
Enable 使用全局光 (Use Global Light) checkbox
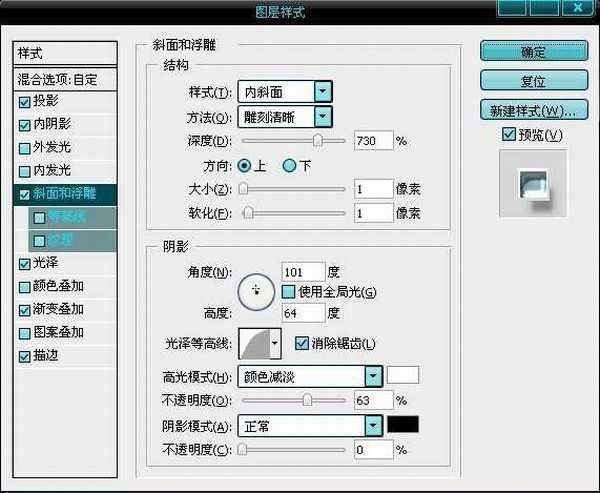[x=289, y=292]
